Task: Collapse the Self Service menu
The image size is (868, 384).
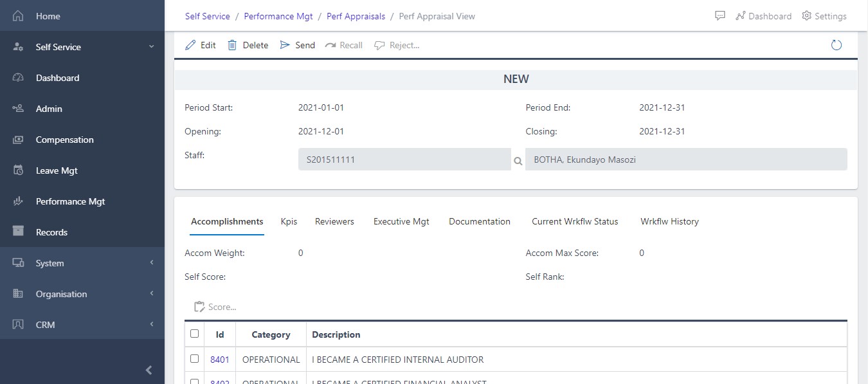Action: [x=152, y=46]
